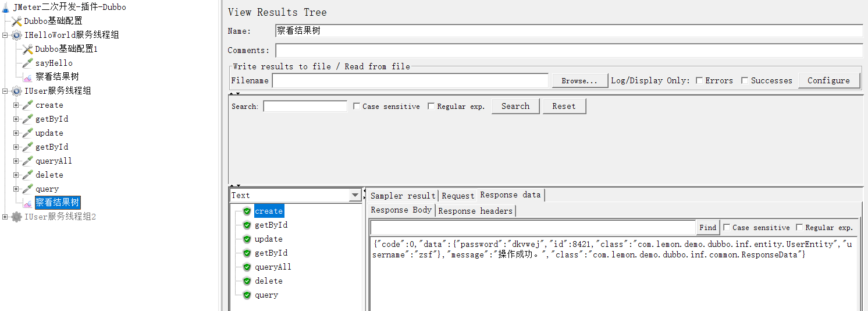868x311 pixels.
Task: Click the green success shield beside queryAll
Action: tap(247, 267)
